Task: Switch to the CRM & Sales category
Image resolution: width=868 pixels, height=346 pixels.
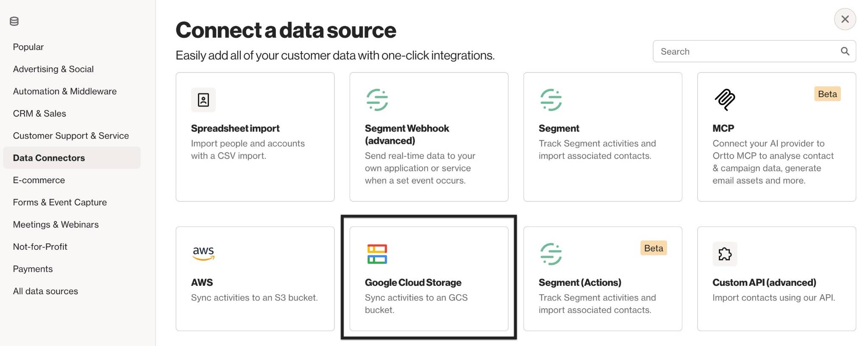Action: click(39, 114)
